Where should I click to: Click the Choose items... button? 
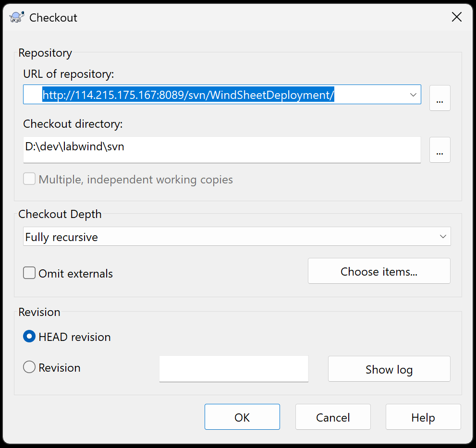click(x=379, y=271)
